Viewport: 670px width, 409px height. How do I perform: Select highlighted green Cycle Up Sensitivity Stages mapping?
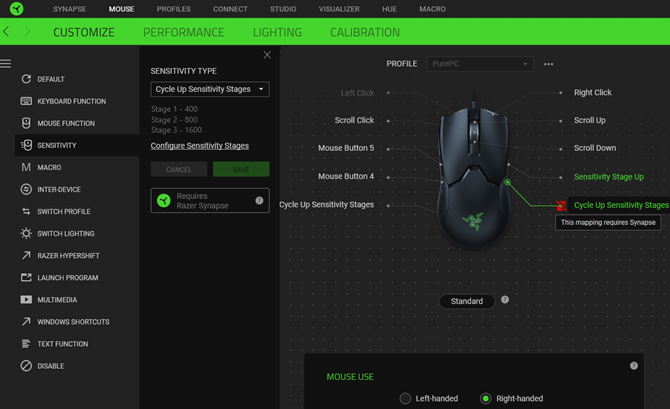(x=621, y=205)
